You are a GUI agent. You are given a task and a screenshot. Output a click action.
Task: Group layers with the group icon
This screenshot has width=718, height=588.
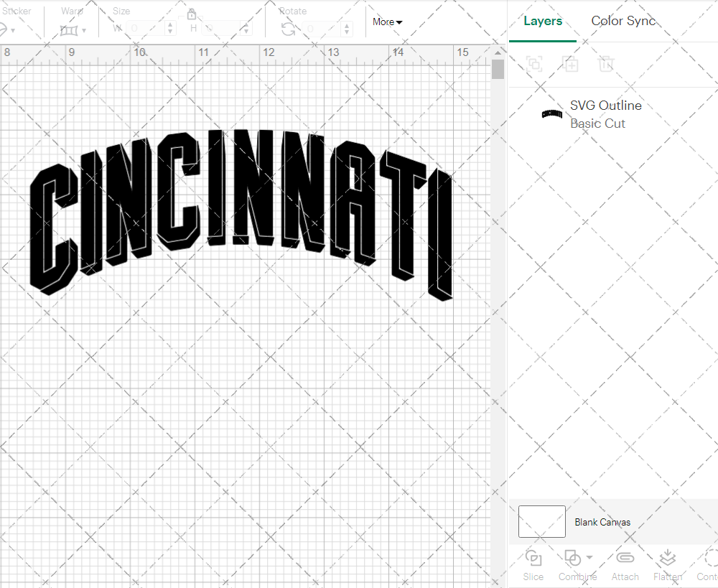[533, 64]
